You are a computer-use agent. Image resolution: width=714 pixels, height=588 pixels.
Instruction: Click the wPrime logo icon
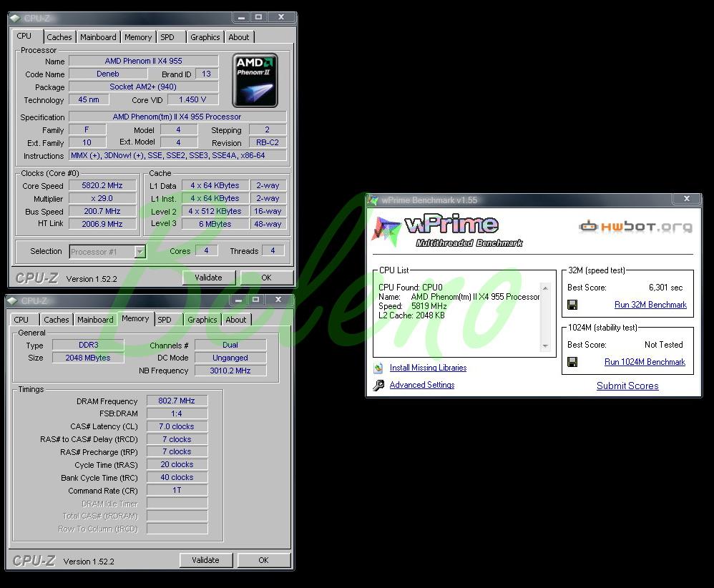click(x=386, y=231)
